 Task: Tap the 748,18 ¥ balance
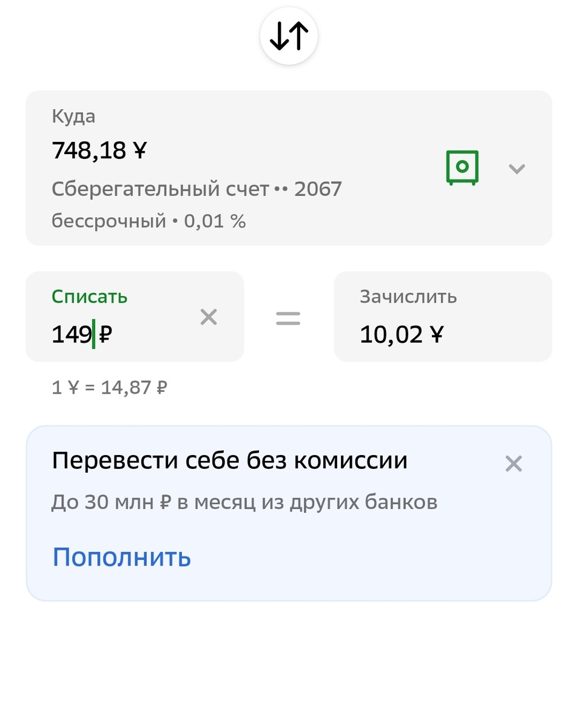coord(99,150)
